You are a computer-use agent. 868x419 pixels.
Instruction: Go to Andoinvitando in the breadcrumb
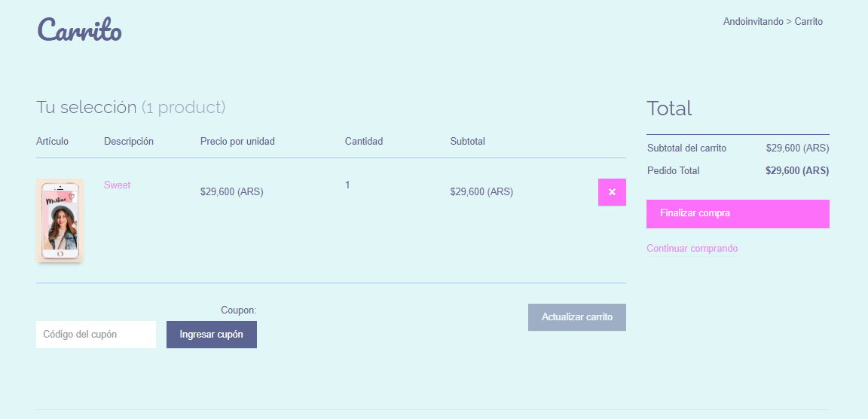753,22
